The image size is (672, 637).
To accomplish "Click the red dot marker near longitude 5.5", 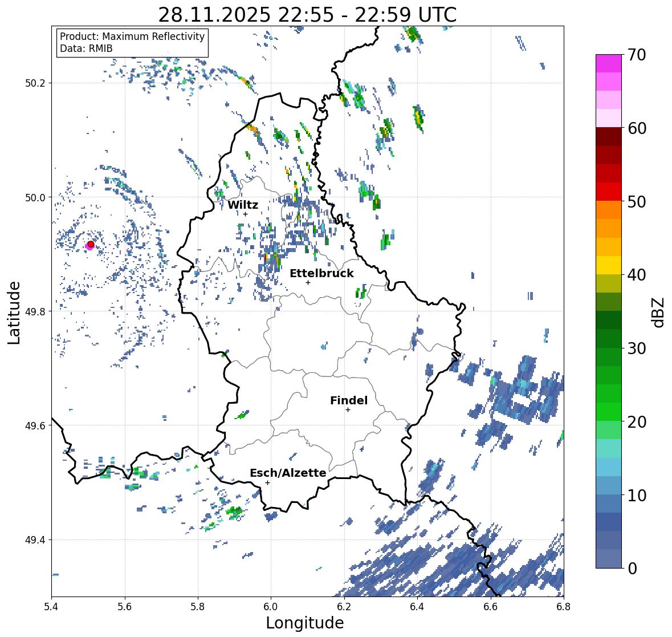I will click(x=91, y=244).
